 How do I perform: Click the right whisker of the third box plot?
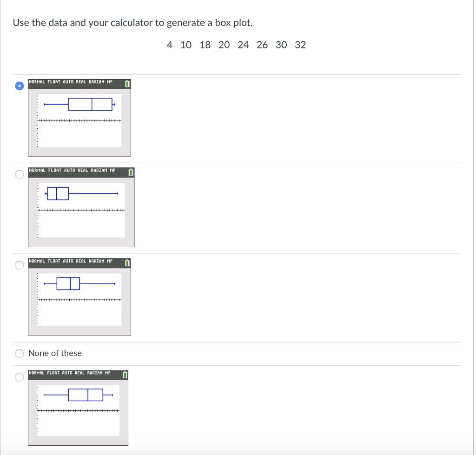[98, 283]
